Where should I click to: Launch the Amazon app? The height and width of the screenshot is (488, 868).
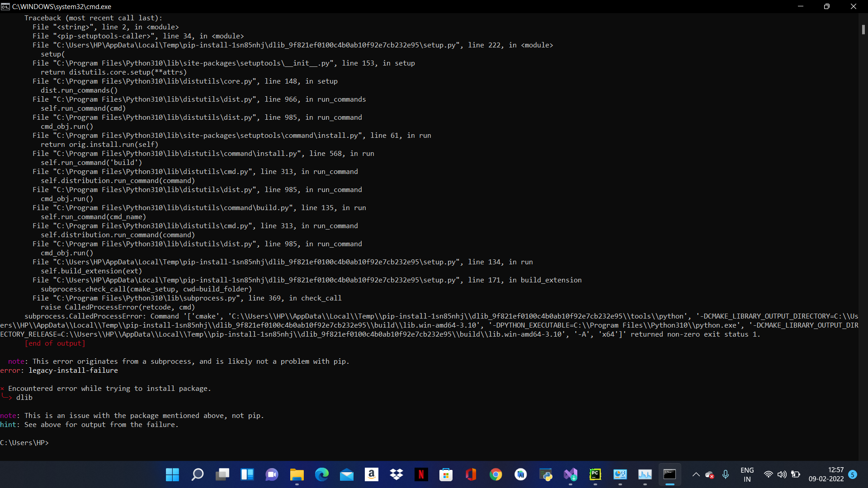point(372,475)
